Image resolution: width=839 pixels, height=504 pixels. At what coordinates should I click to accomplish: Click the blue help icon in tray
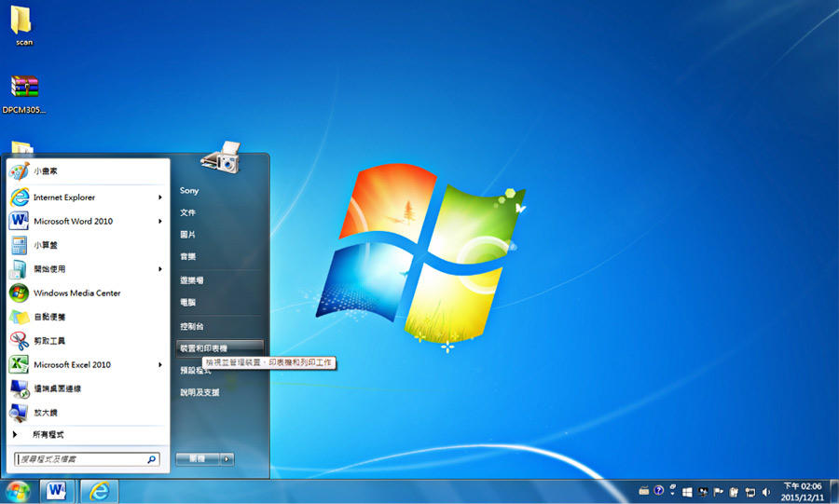(x=659, y=490)
